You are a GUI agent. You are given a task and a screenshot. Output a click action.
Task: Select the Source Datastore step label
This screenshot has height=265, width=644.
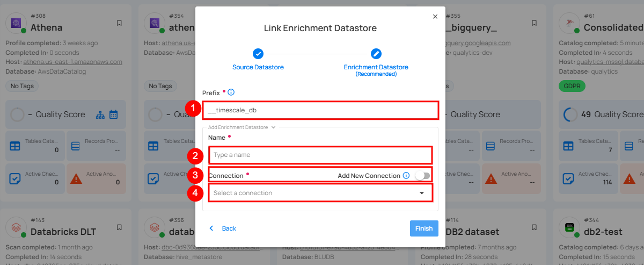point(258,67)
